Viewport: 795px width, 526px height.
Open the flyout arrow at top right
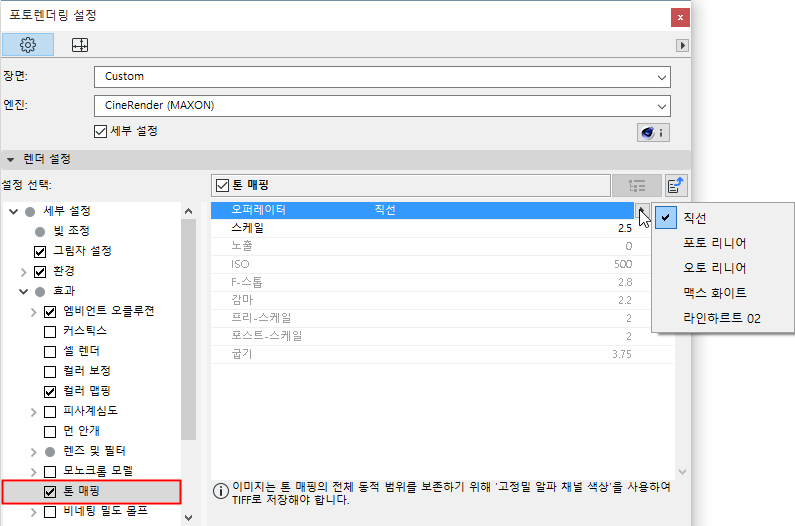pos(682,46)
